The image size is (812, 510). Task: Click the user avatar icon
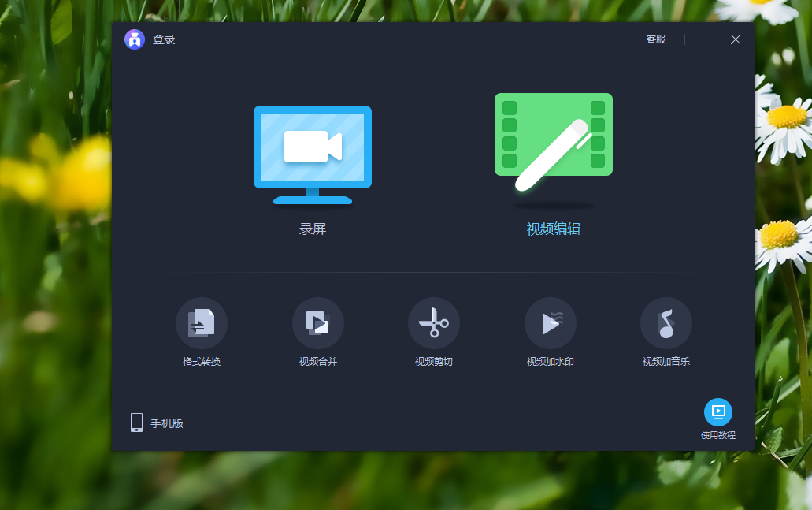[x=135, y=39]
